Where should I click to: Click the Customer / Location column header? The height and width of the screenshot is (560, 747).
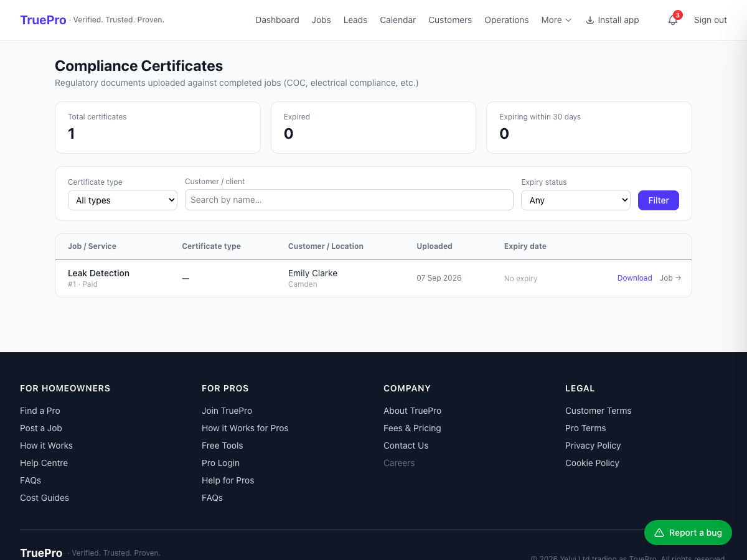click(326, 246)
